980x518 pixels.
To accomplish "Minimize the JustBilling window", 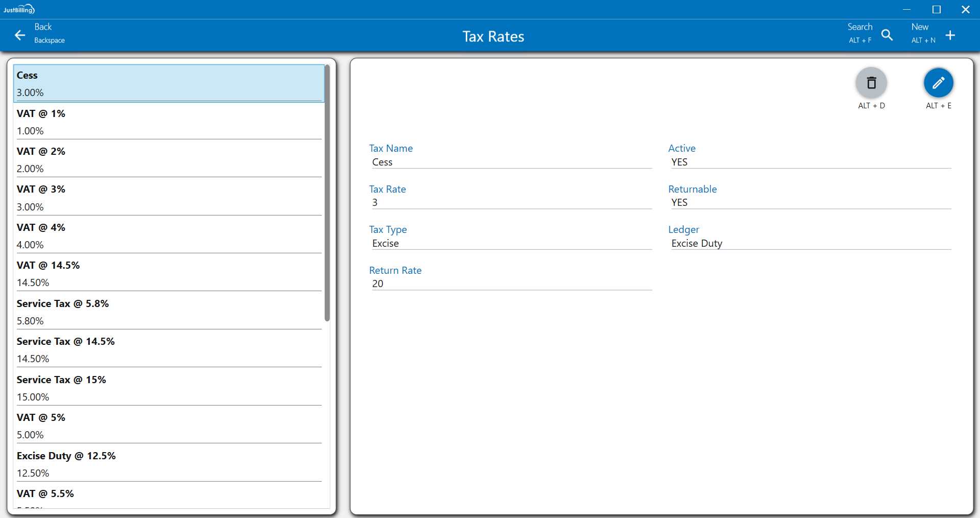I will [906, 9].
